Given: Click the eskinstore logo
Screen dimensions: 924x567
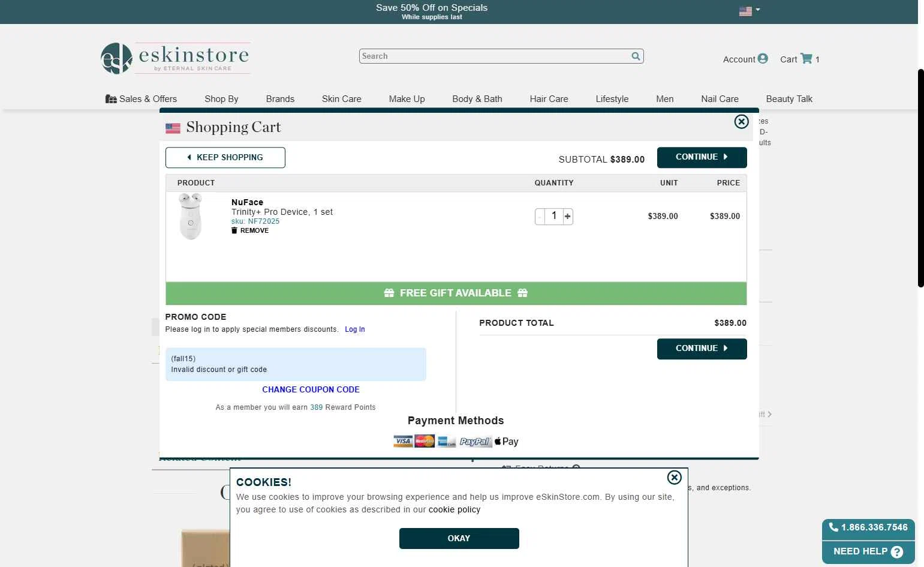Looking at the screenshot, I should [x=175, y=58].
